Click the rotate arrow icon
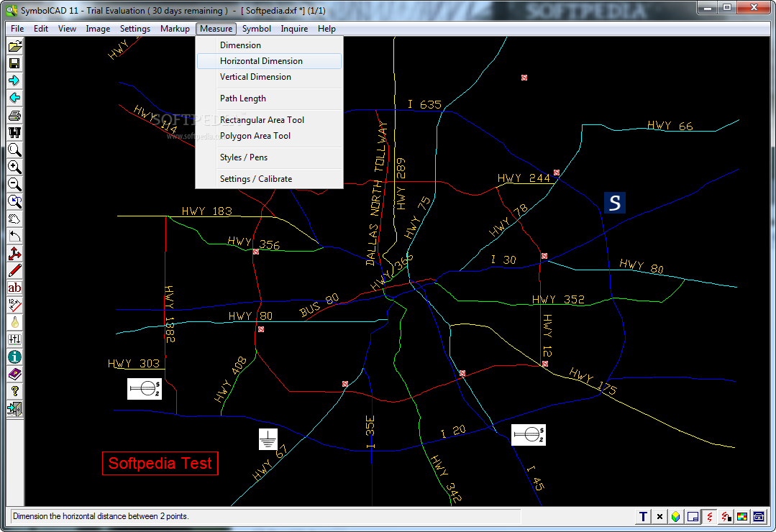Screen dimensions: 776x532 coord(15,236)
